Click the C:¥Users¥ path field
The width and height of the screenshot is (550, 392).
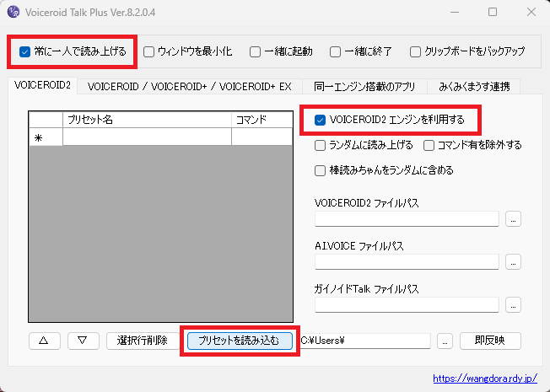point(364,341)
